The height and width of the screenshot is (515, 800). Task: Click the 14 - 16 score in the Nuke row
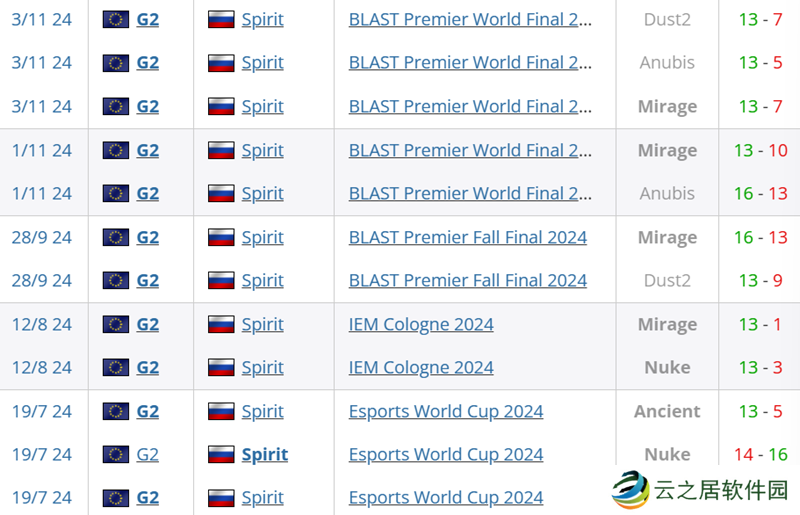point(760,455)
